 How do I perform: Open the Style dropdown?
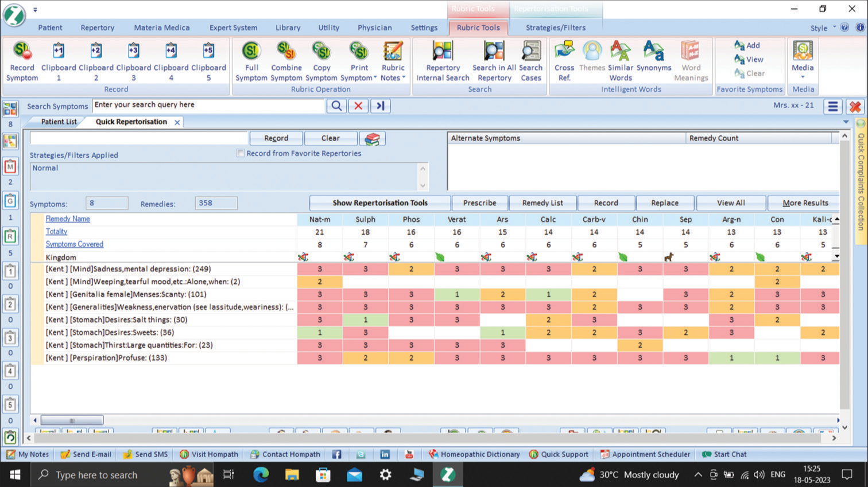[823, 28]
